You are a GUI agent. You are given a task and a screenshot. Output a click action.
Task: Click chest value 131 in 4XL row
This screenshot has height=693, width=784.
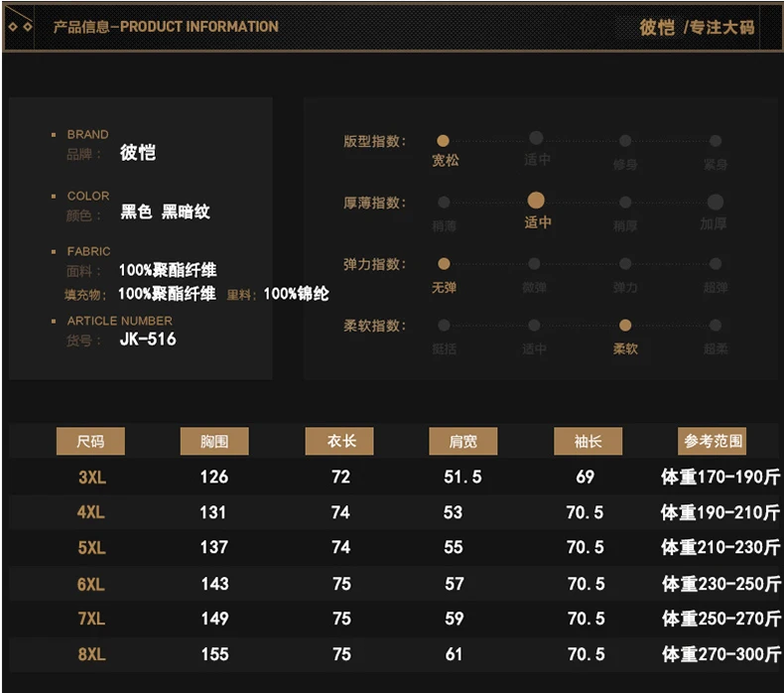[213, 512]
